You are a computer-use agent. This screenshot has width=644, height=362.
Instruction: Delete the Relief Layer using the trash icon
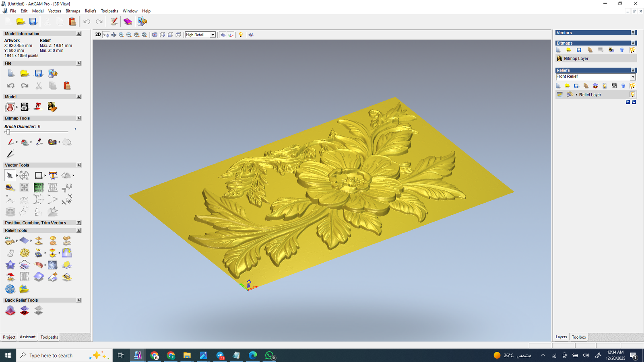click(x=623, y=86)
